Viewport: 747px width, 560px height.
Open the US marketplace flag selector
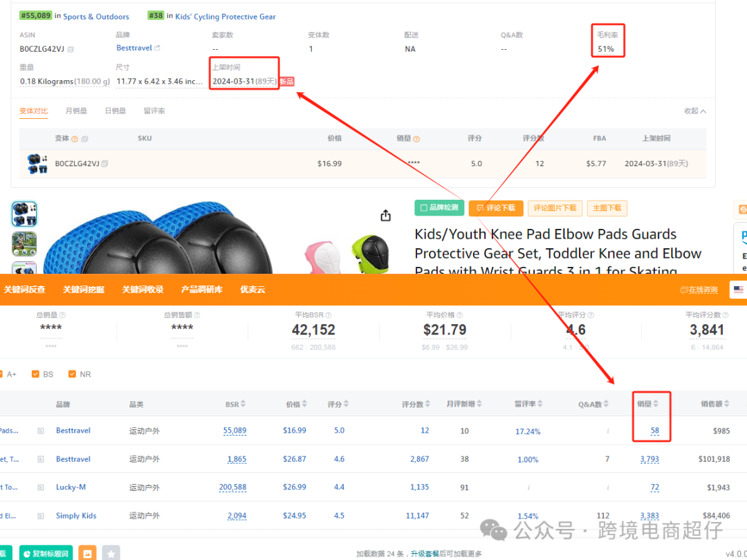pyautogui.click(x=738, y=290)
